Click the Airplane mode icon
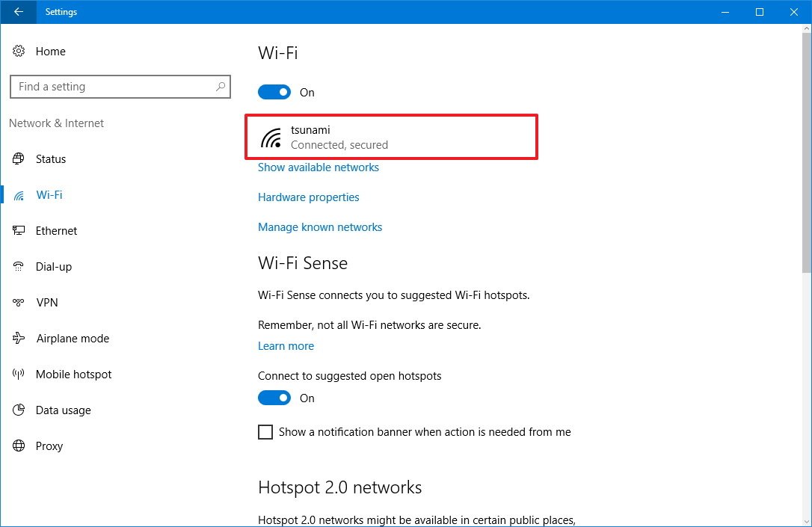The height and width of the screenshot is (527, 812). pos(19,339)
